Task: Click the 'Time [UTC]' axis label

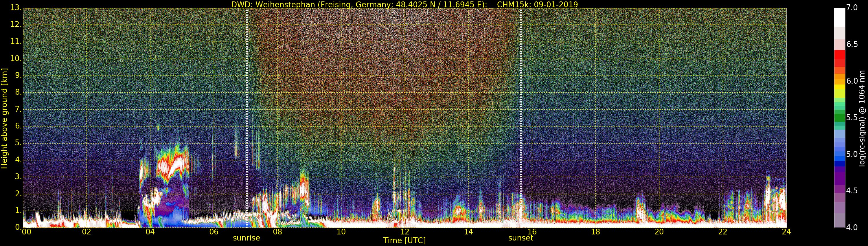Action: click(404, 240)
